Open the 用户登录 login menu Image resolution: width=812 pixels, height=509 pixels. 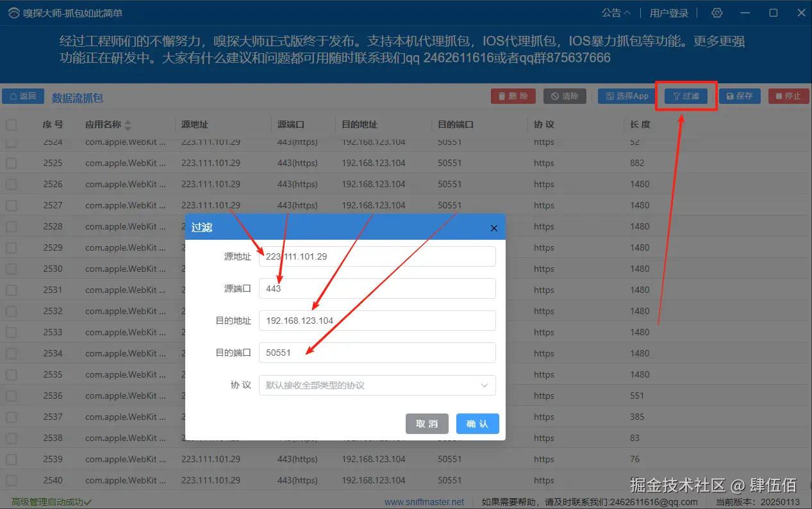tap(670, 12)
